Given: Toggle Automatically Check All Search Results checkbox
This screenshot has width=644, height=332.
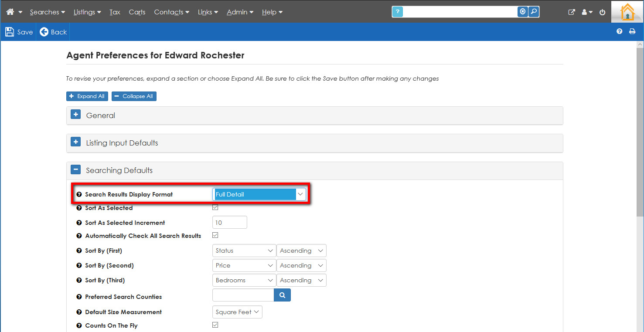Looking at the screenshot, I should [x=215, y=235].
